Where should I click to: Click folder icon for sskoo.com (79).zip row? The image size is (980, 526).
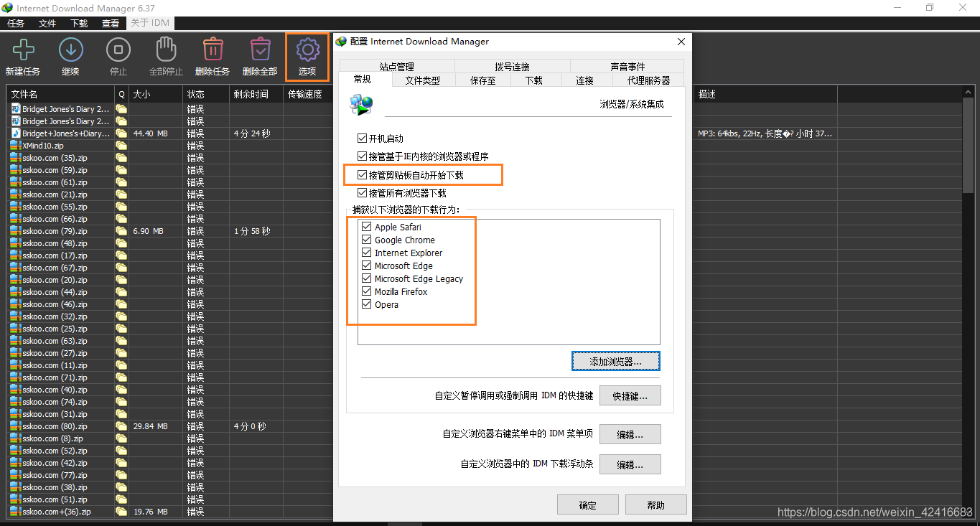[121, 231]
